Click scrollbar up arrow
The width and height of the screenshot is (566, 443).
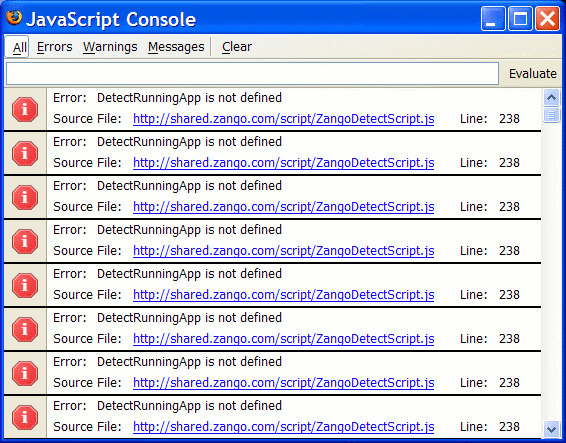pos(551,97)
